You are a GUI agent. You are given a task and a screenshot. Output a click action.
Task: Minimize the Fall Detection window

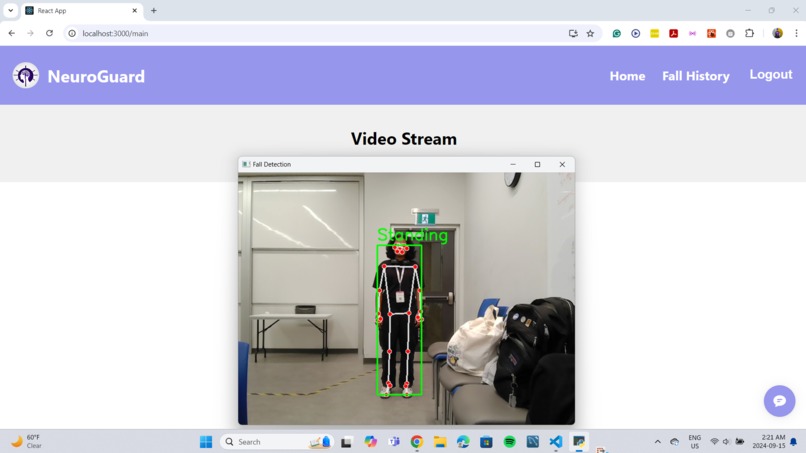(x=513, y=165)
